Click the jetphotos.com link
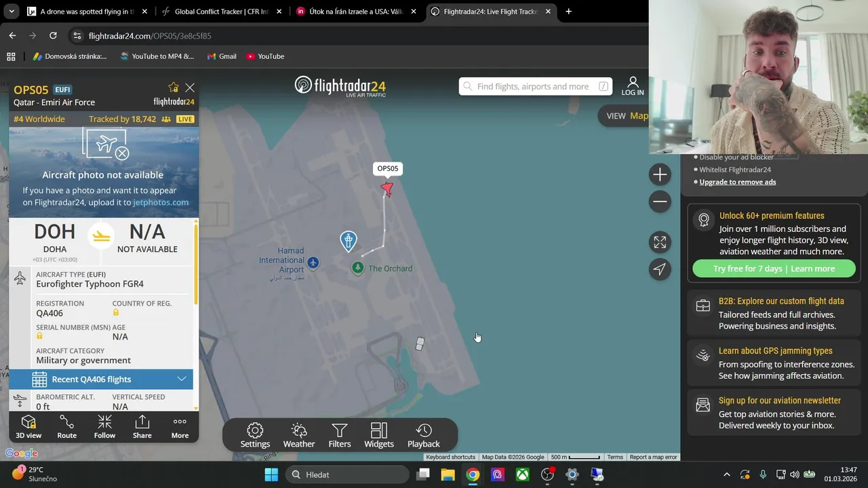The height and width of the screenshot is (488, 868). coord(161,202)
